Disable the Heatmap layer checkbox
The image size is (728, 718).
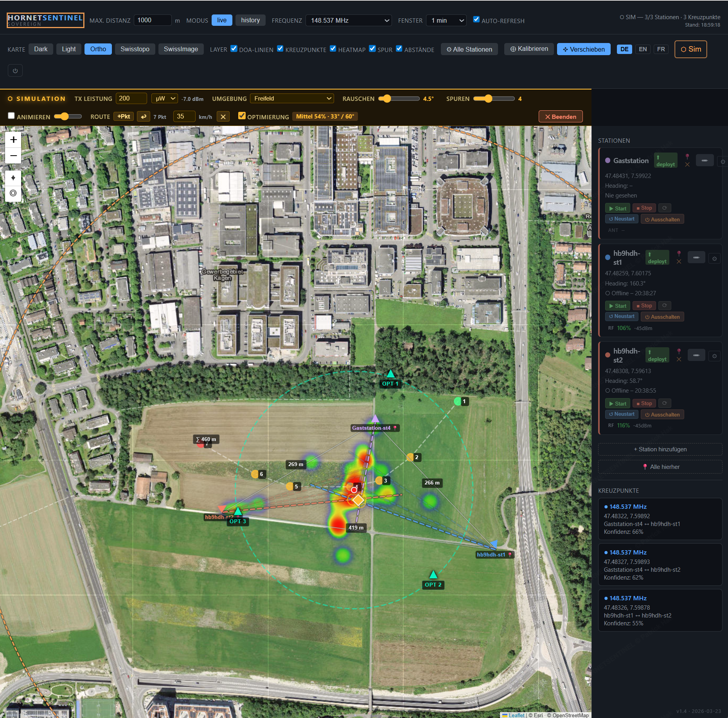[333, 48]
